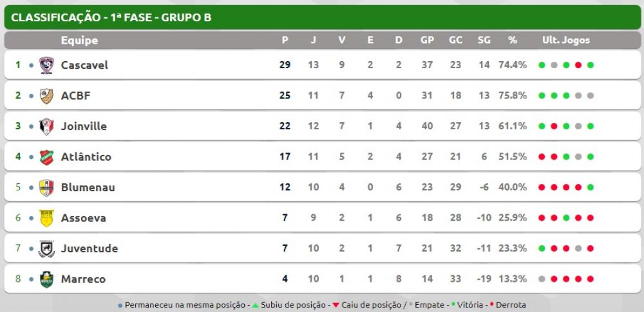Click the 74.4% value for Cascavel

point(513,65)
